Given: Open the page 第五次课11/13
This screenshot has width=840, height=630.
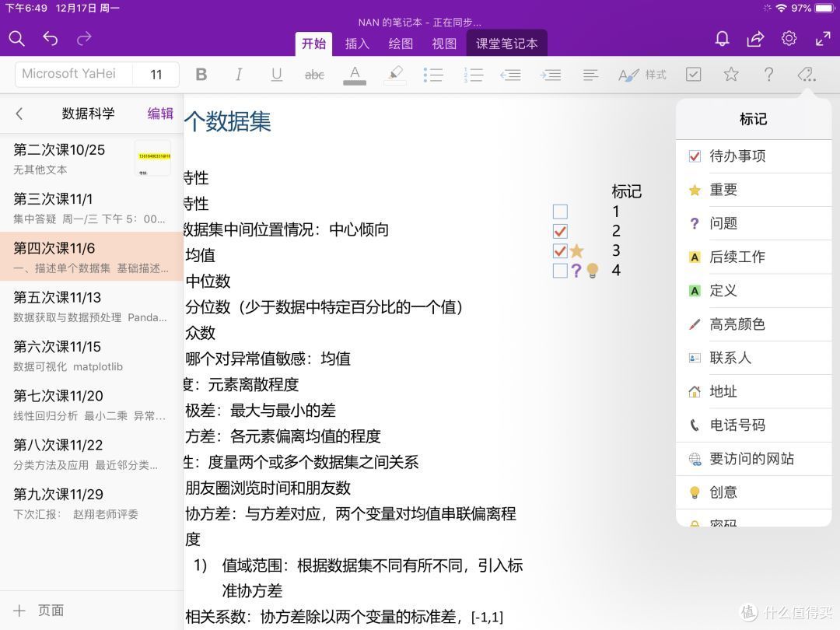Looking at the screenshot, I should pyautogui.click(x=92, y=306).
